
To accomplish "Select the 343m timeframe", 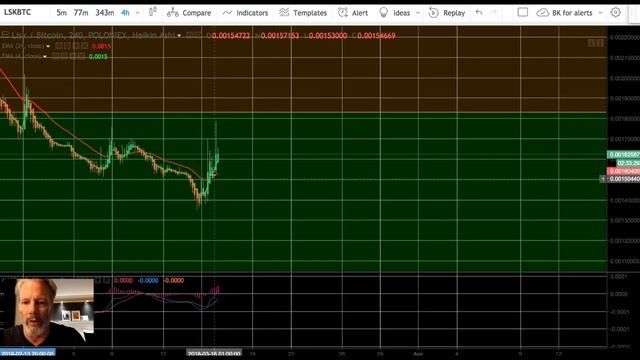I will point(105,13).
